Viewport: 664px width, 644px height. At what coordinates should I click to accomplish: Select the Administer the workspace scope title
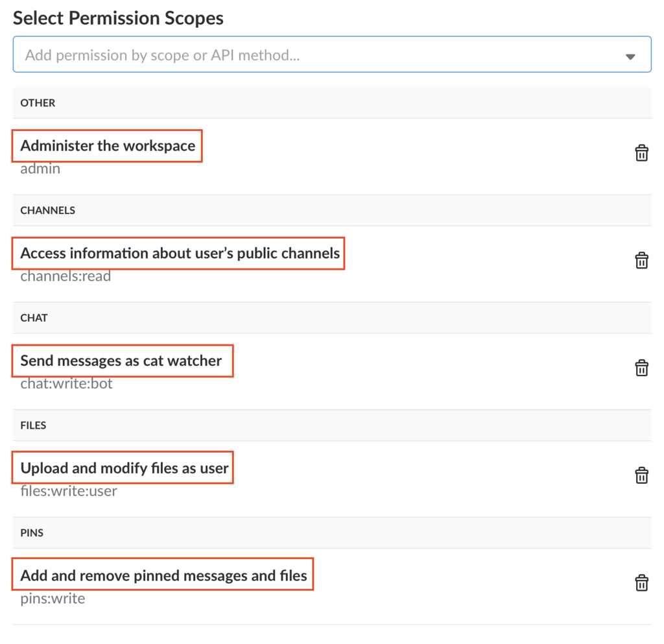pyautogui.click(x=108, y=146)
